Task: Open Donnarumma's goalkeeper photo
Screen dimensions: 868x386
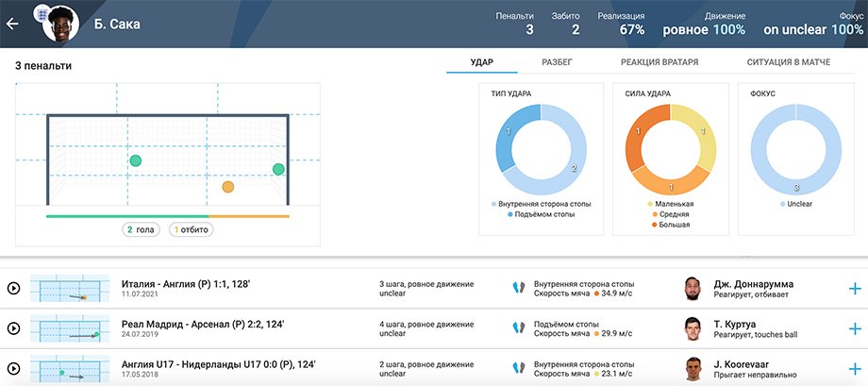Action: (x=693, y=288)
